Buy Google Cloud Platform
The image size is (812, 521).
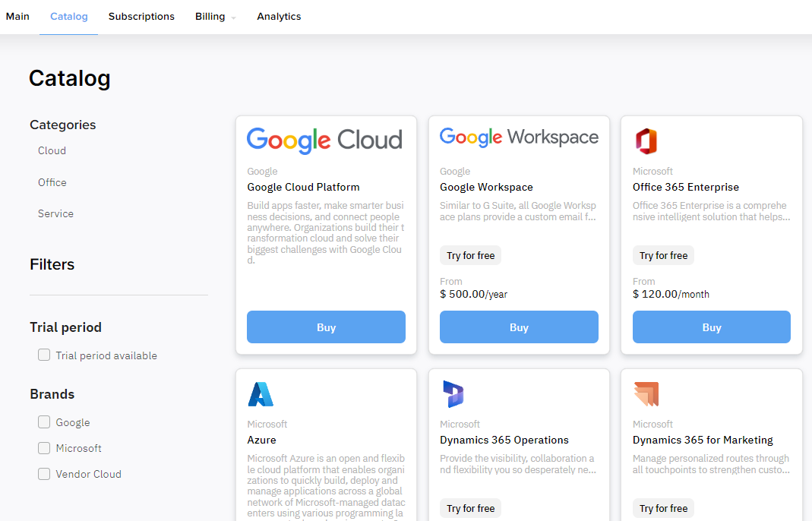tap(327, 327)
